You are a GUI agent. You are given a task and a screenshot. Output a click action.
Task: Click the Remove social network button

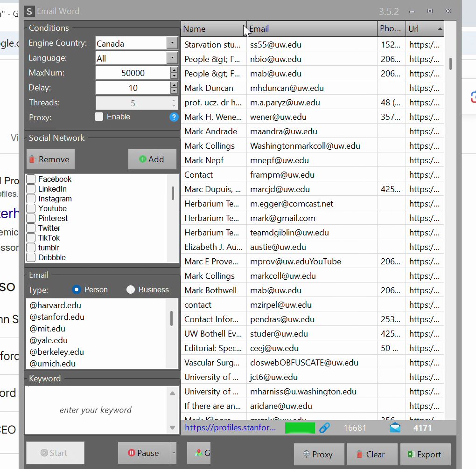tap(51, 159)
